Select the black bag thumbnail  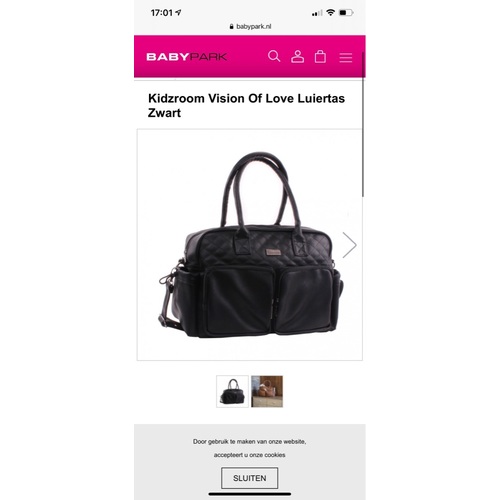pyautogui.click(x=232, y=391)
